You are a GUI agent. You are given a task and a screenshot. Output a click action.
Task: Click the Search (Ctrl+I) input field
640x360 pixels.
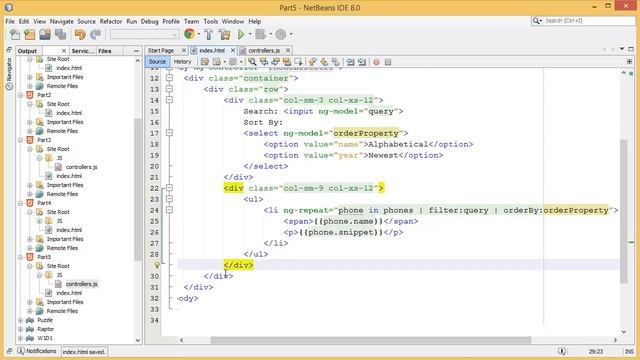click(x=588, y=21)
